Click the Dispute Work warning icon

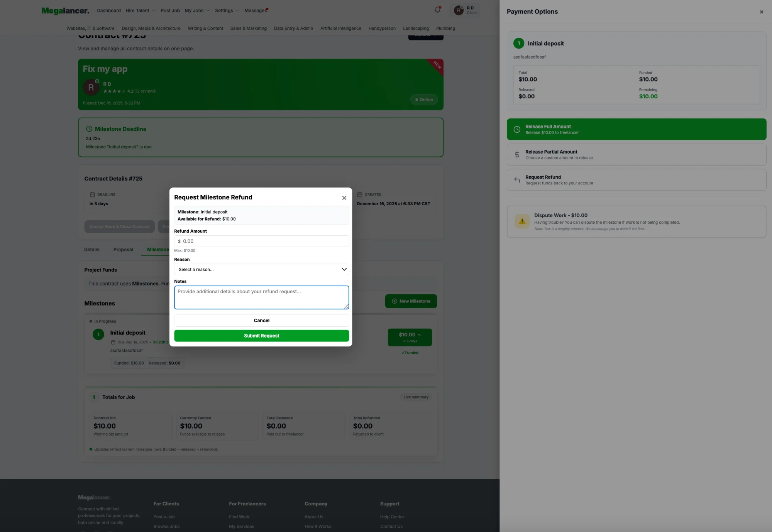[522, 221]
